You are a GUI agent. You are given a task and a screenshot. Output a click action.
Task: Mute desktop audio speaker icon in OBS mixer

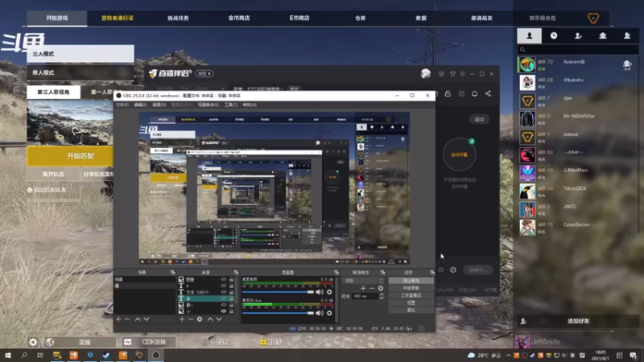[320, 292]
